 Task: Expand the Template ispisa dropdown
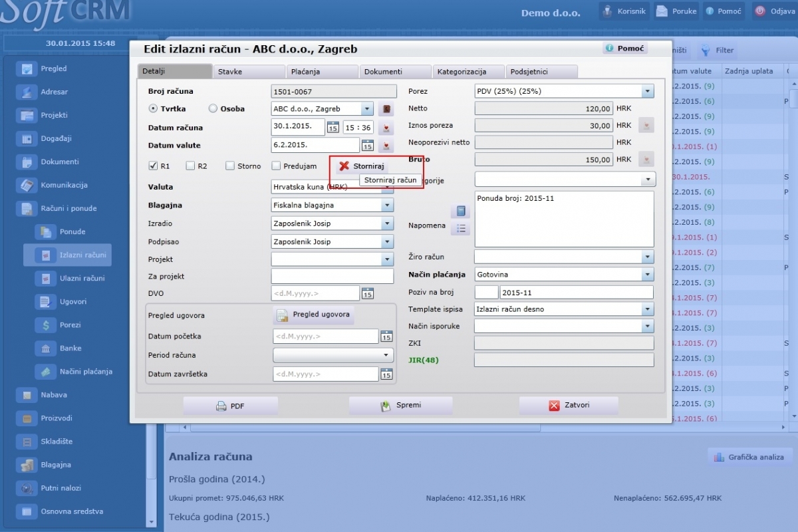pos(648,309)
